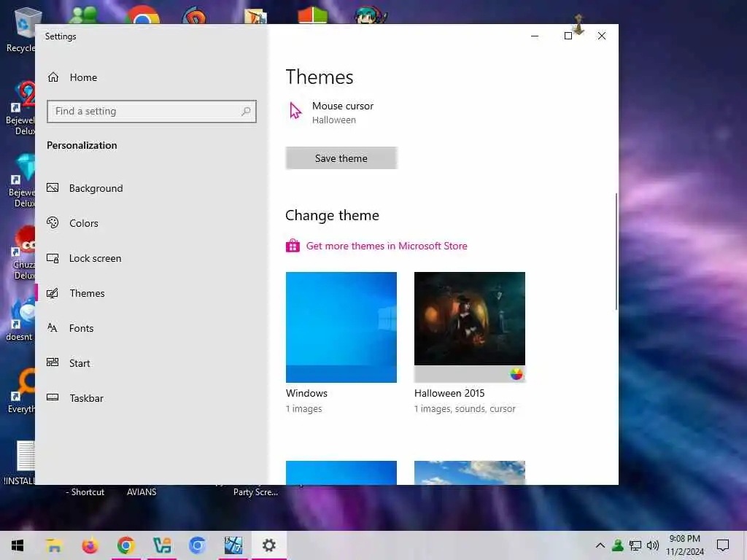Click the Find a setting search box
Viewport: 747px width, 560px height.
point(152,111)
